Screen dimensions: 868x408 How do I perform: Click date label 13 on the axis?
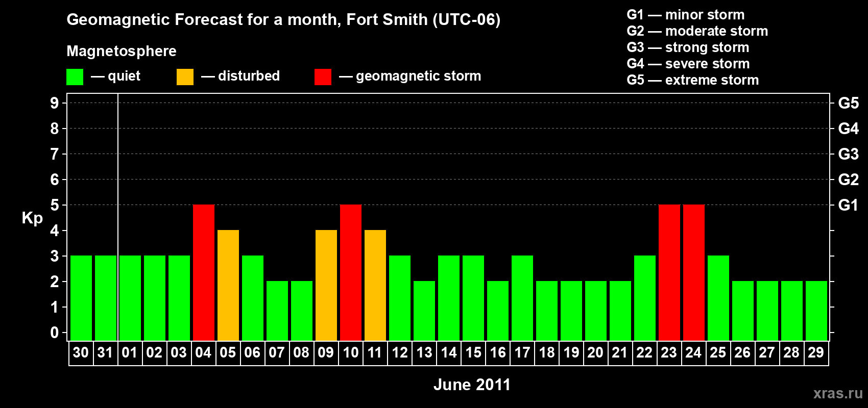[424, 352]
